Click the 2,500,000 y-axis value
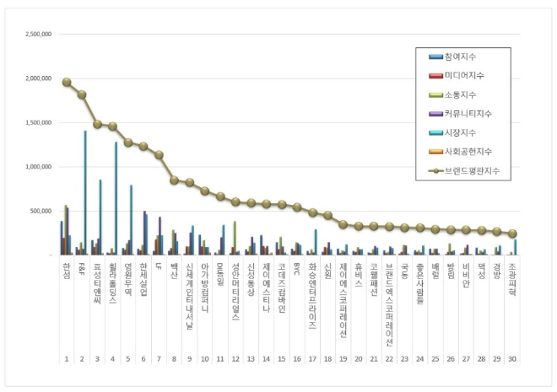This screenshot has width=557, height=392. pyautogui.click(x=40, y=35)
